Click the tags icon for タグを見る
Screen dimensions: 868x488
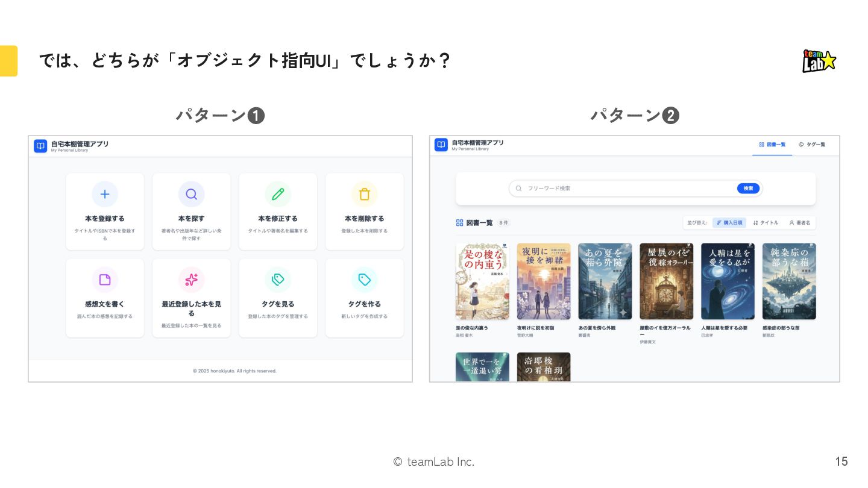pos(278,280)
